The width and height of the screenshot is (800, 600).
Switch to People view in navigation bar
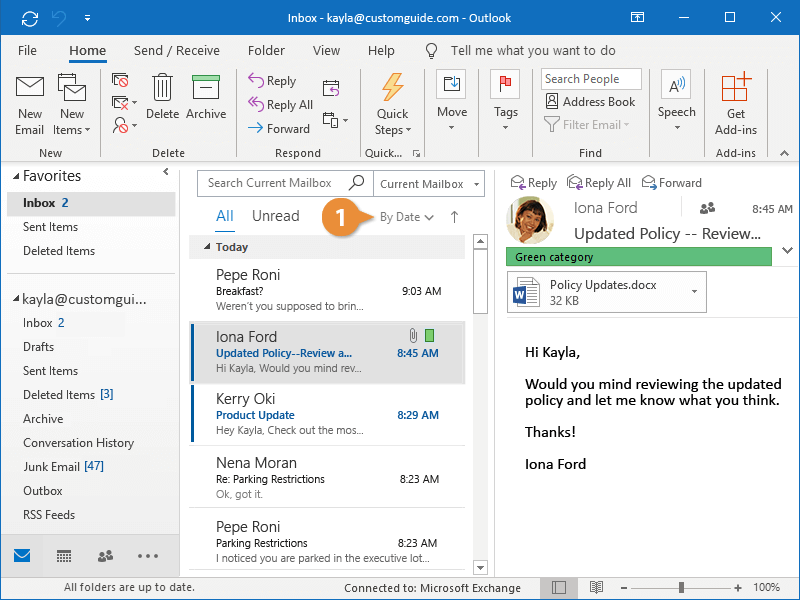point(106,556)
